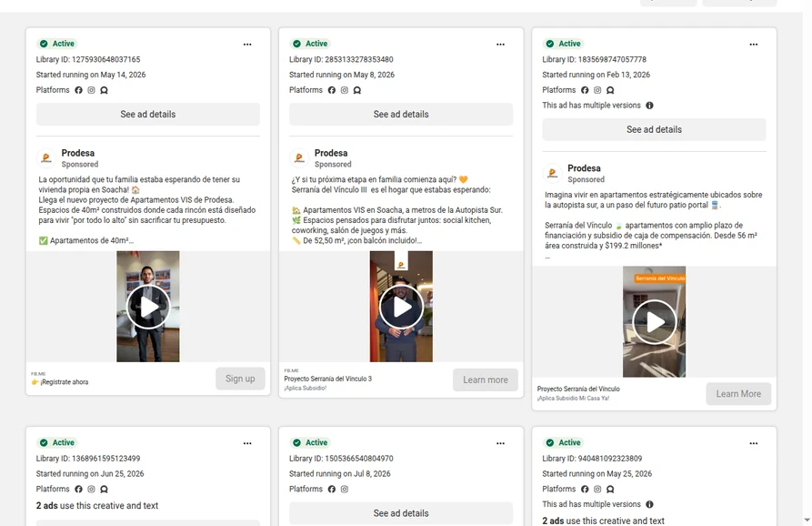Click Prodesa logo on the May 8 ad
This screenshot has height=526, width=812.
pyautogui.click(x=299, y=158)
